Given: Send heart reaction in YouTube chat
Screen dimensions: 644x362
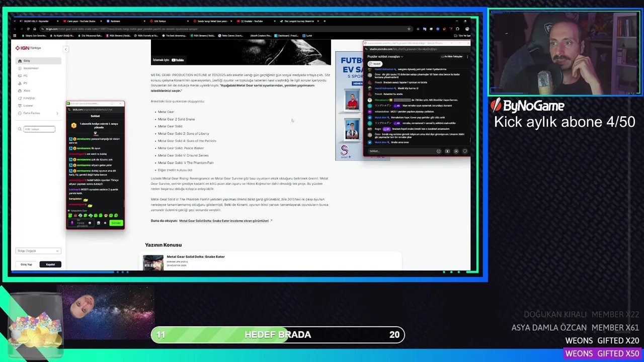Looking at the screenshot, I should [465, 151].
